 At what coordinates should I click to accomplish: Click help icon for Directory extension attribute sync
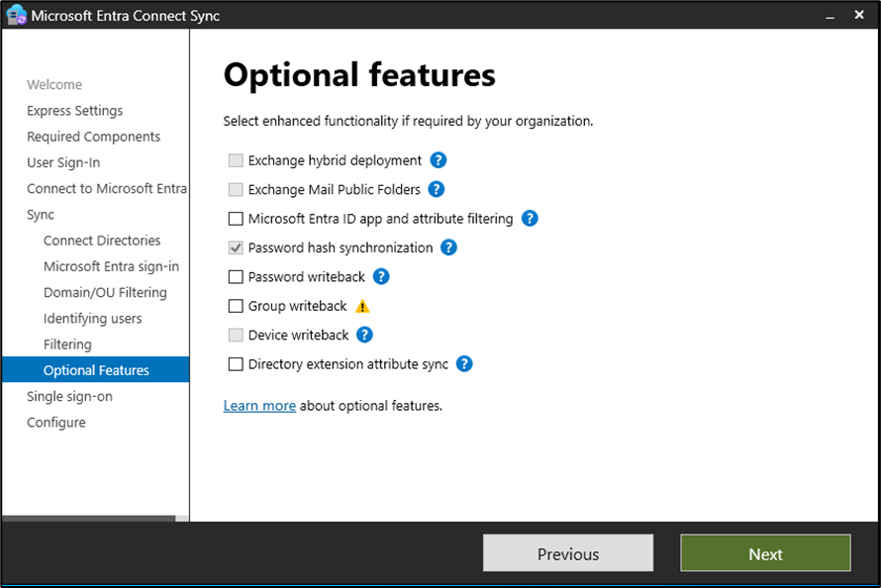coord(464,364)
